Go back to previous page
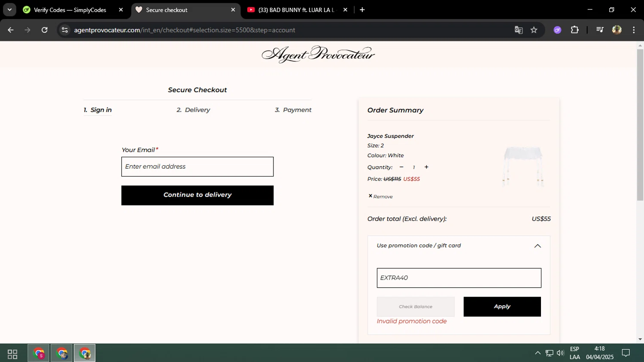The width and height of the screenshot is (644, 362). tap(11, 30)
